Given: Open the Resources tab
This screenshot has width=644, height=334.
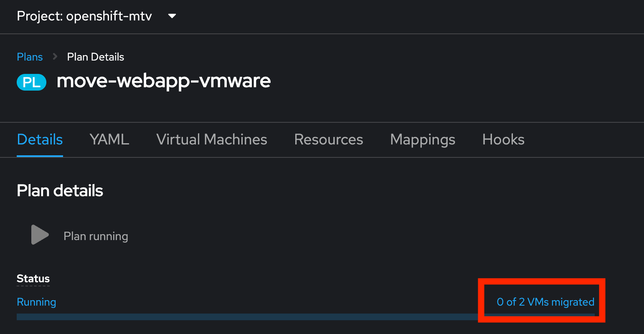Looking at the screenshot, I should 329,139.
